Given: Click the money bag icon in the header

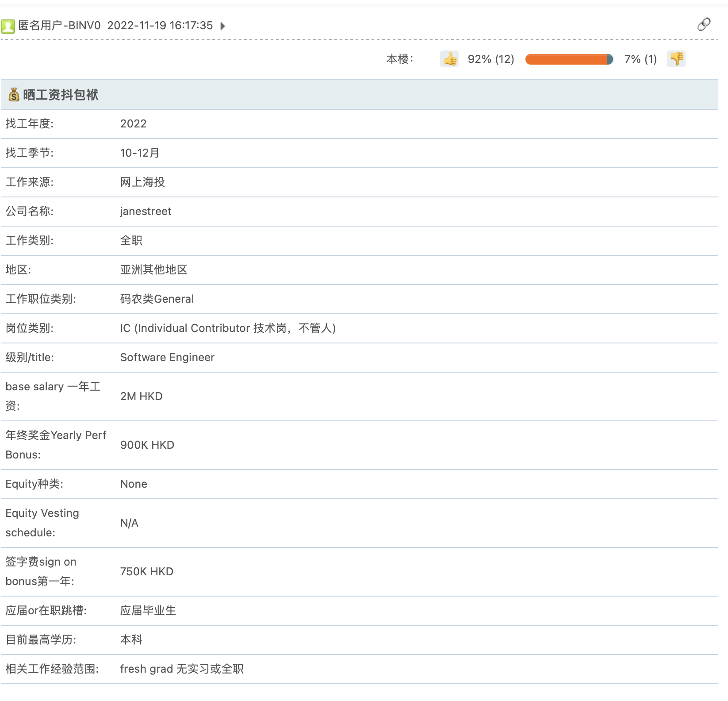Looking at the screenshot, I should [x=14, y=94].
